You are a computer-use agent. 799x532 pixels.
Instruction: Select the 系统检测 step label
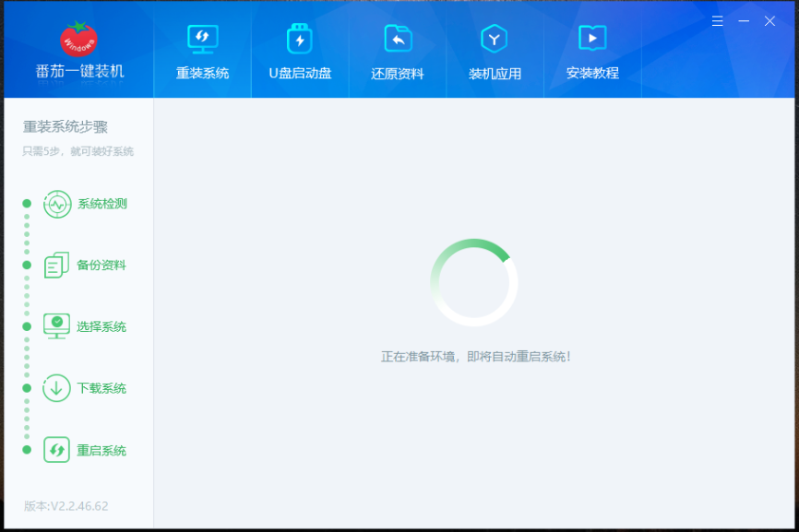(102, 204)
